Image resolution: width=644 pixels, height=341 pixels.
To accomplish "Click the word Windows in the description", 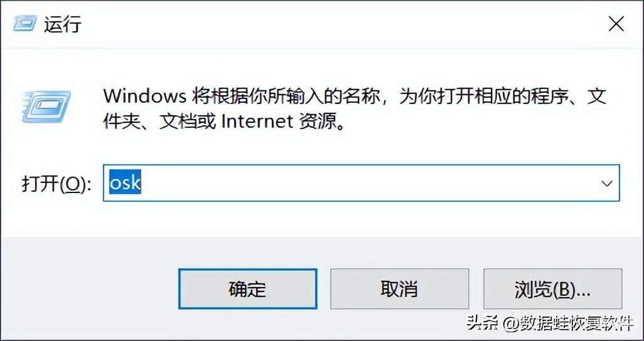I will tap(144, 97).
